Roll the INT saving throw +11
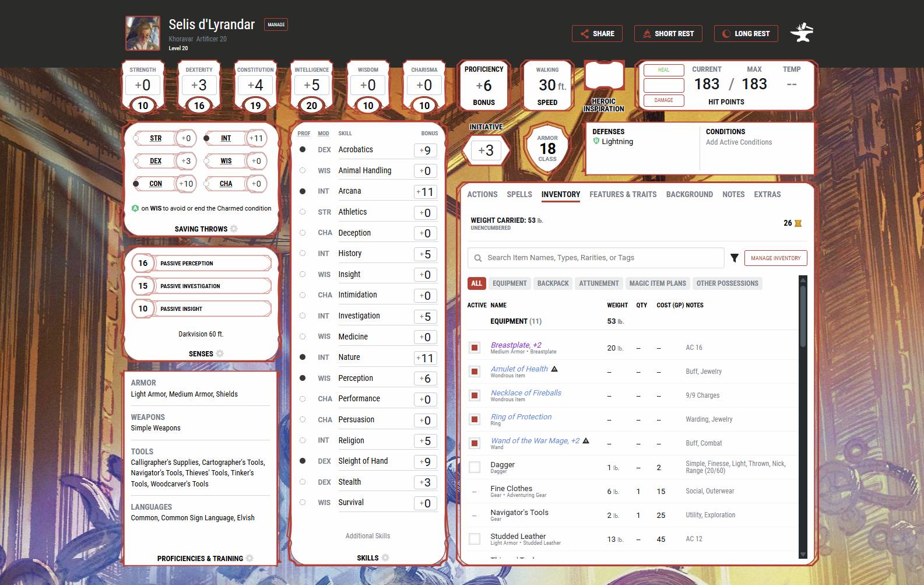 256,138
